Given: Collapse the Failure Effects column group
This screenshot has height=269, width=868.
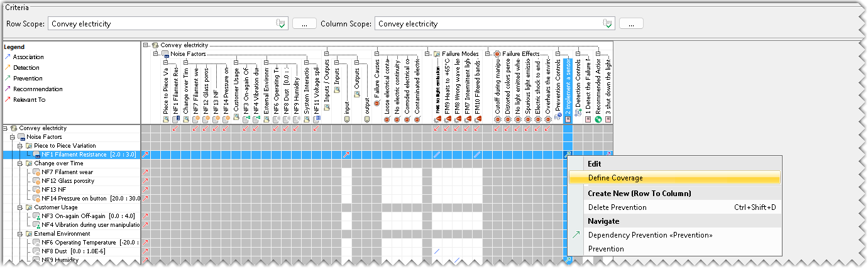Looking at the screenshot, I should [x=488, y=54].
